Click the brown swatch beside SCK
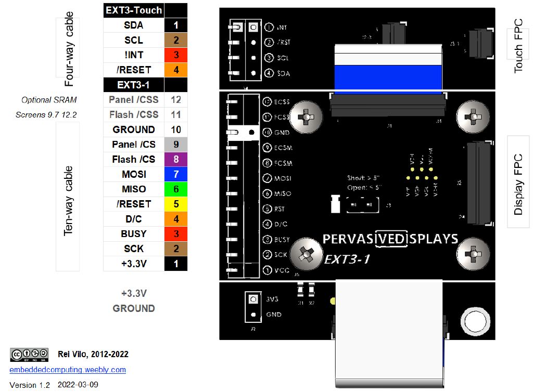The width and height of the screenshot is (534, 392). click(x=176, y=249)
